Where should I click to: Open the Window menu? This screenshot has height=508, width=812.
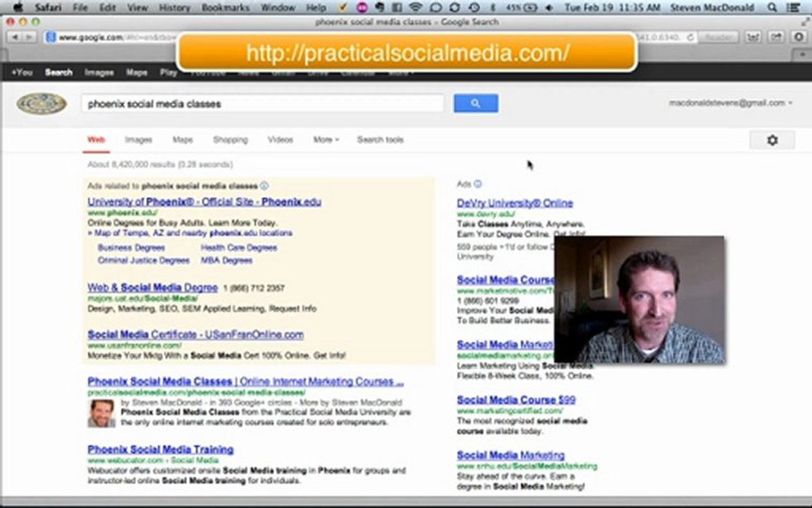(x=278, y=7)
